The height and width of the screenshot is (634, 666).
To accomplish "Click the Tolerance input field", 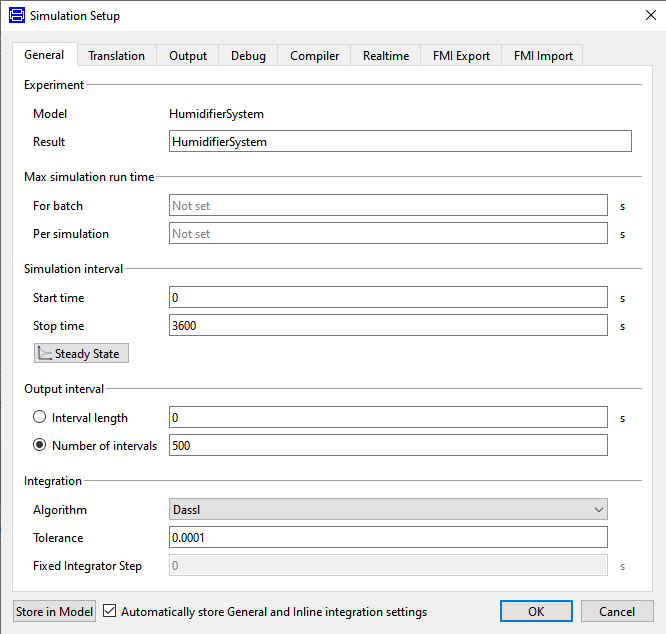I will pyautogui.click(x=389, y=538).
